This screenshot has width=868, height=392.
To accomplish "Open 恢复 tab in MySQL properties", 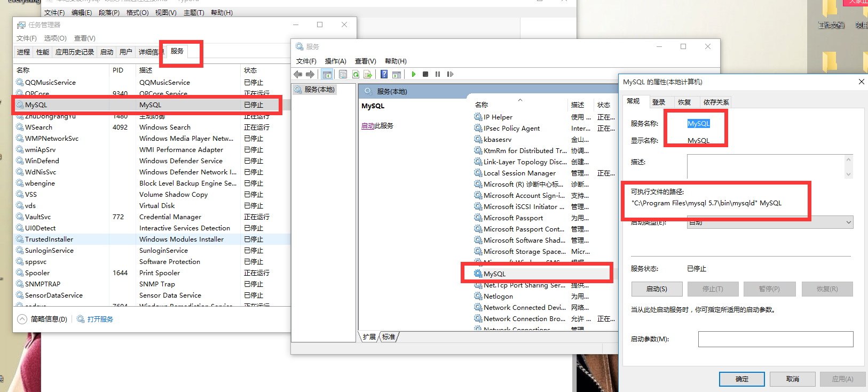I will click(x=684, y=102).
